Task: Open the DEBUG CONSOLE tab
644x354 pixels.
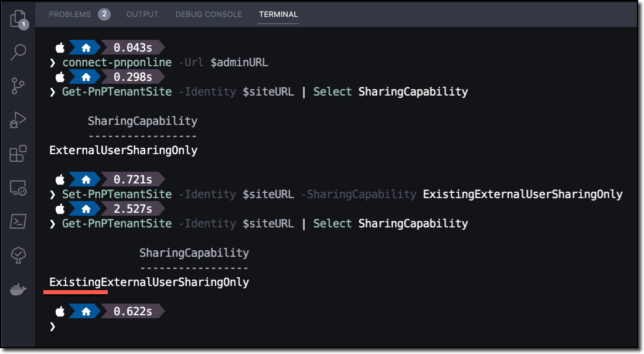Action: click(208, 15)
